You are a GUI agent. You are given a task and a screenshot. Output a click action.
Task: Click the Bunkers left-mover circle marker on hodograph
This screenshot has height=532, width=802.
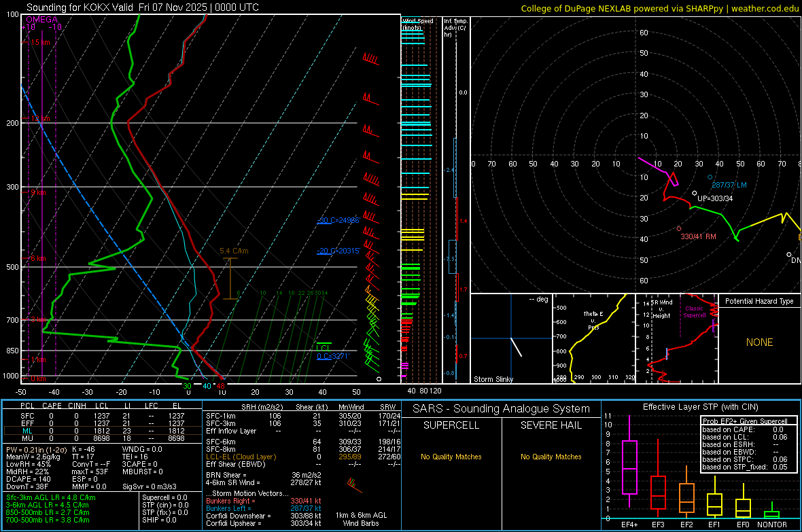[x=710, y=177]
